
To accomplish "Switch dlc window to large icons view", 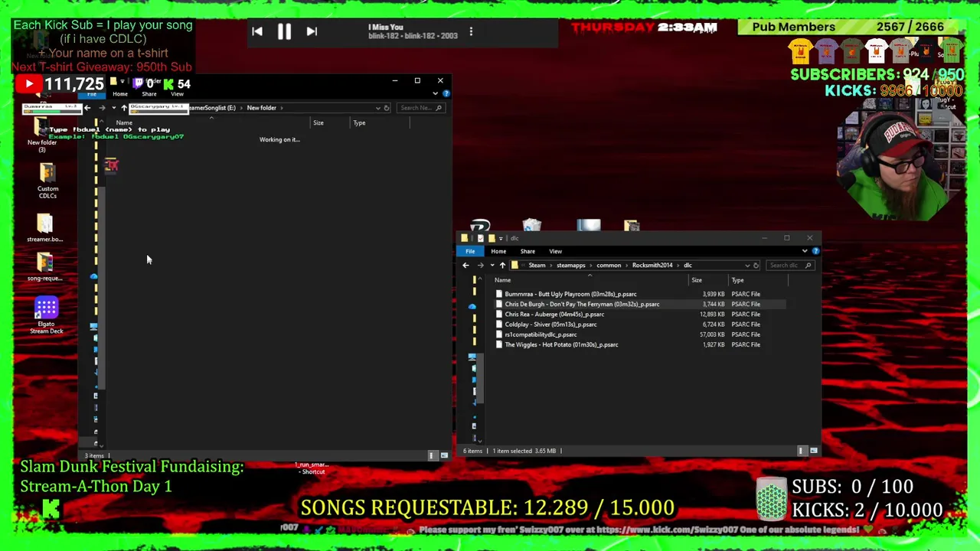I will pos(813,451).
